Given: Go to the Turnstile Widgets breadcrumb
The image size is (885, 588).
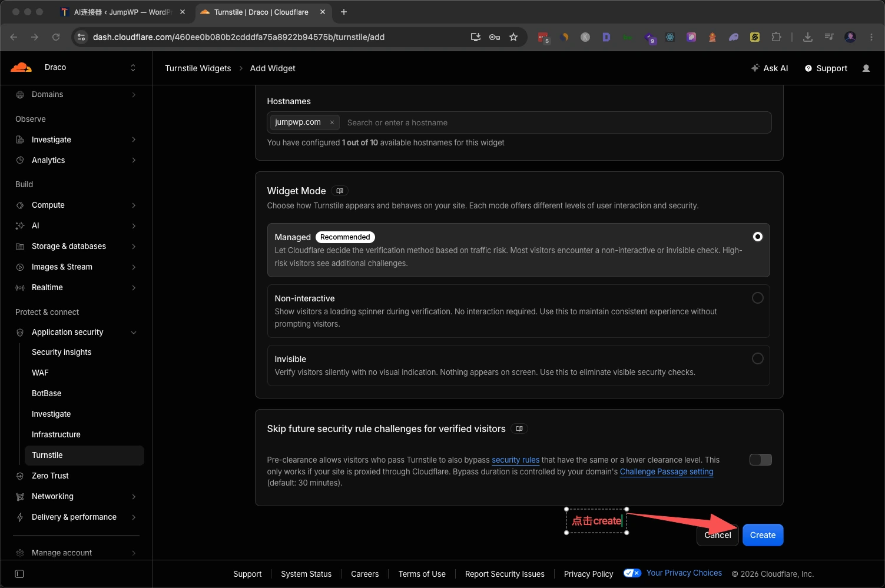Looking at the screenshot, I should click(198, 68).
